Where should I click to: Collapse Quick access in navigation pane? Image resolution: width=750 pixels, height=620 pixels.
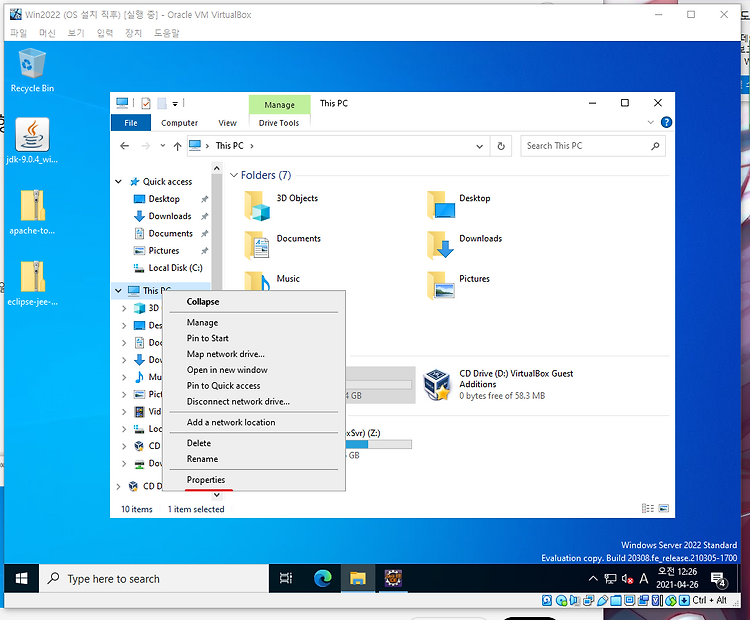[x=119, y=182]
